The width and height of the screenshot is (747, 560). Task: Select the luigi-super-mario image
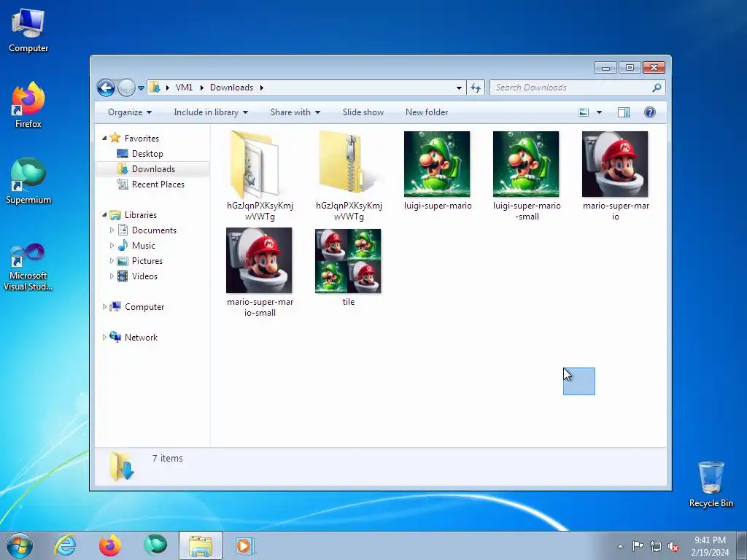click(x=438, y=171)
